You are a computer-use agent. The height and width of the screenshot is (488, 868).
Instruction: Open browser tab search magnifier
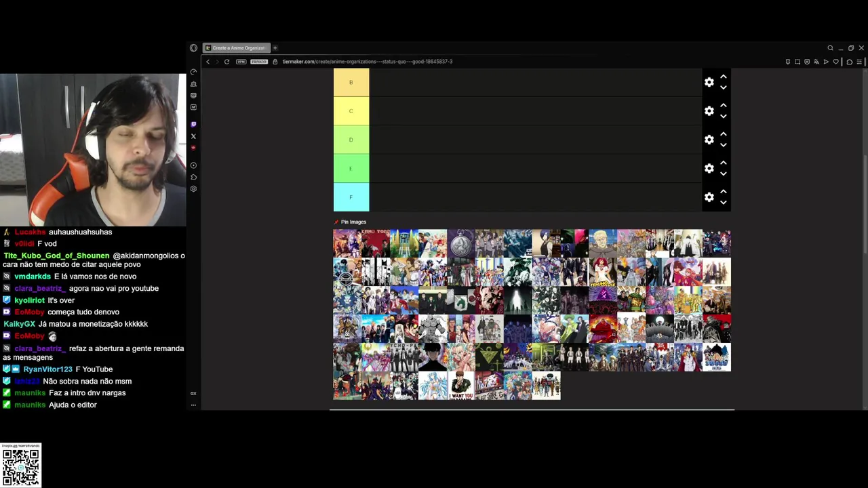pyautogui.click(x=830, y=48)
